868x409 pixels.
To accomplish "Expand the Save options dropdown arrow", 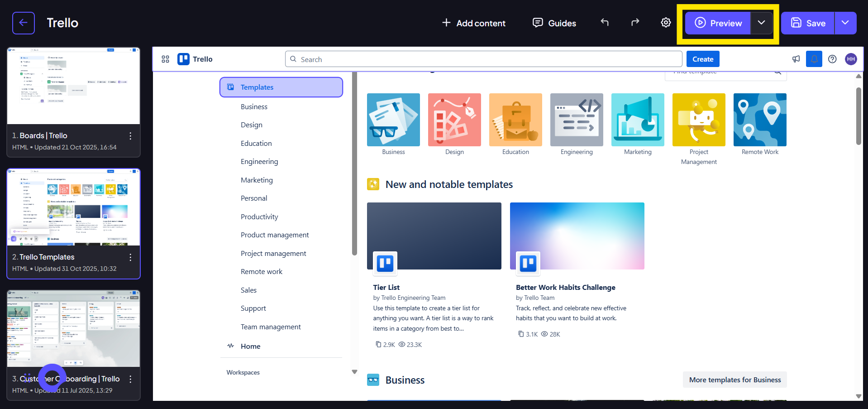I will coord(845,23).
